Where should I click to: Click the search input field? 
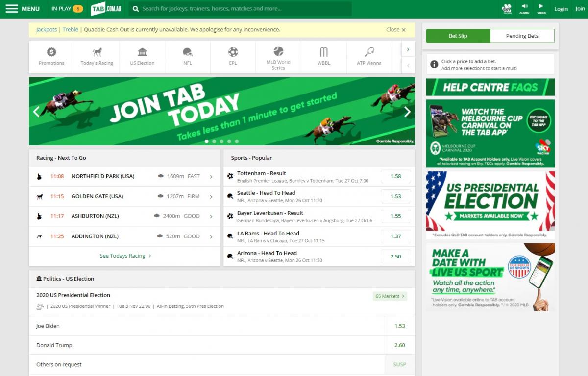click(x=240, y=9)
